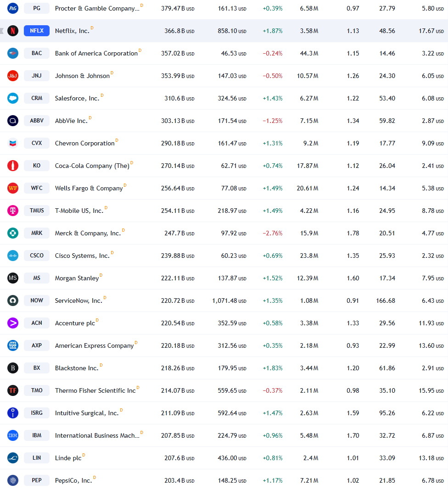Image resolution: width=448 pixels, height=490 pixels.
Task: Click the Merck logo icon
Action: click(13, 233)
